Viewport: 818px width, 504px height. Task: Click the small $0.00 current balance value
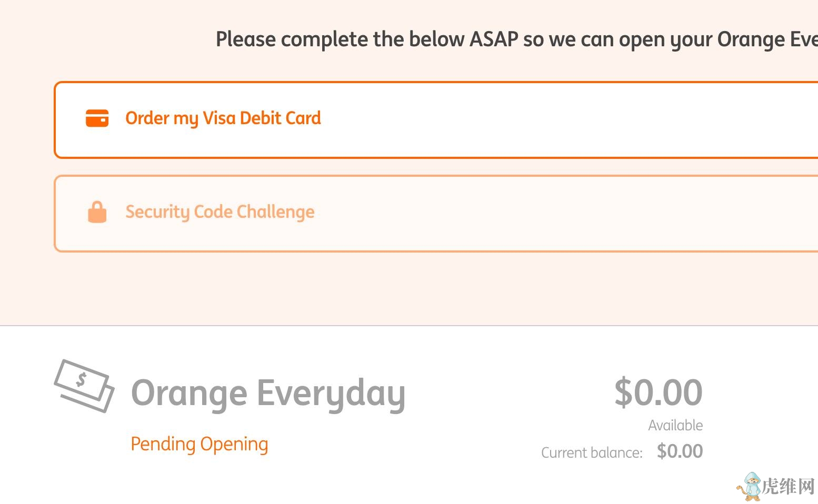[680, 451]
